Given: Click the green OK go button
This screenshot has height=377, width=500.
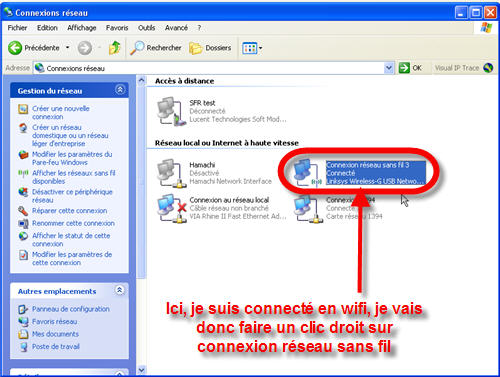Looking at the screenshot, I should click(410, 68).
